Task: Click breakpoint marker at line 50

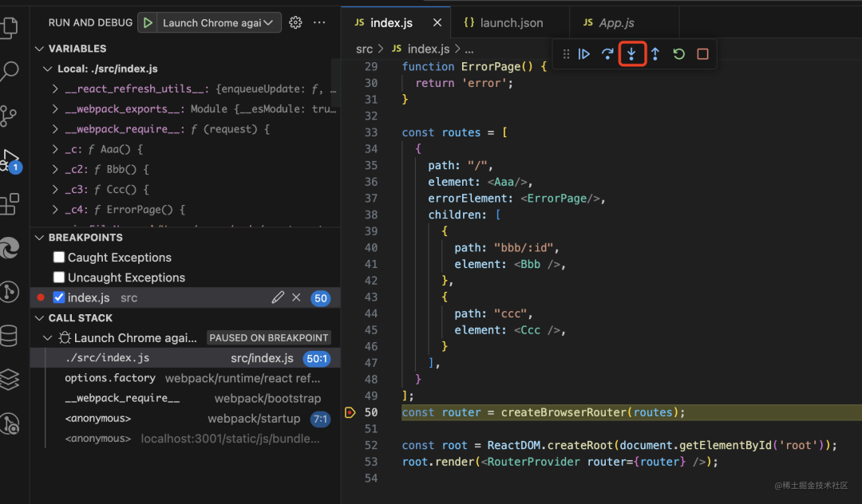Action: pos(350,412)
